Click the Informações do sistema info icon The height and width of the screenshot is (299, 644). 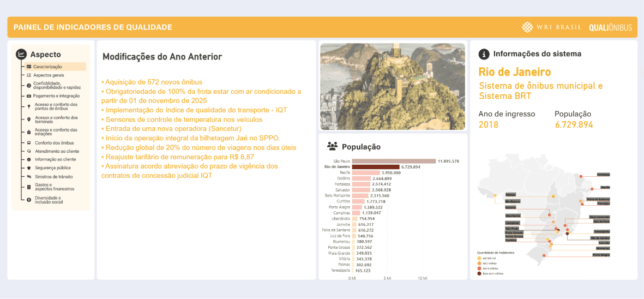click(485, 54)
